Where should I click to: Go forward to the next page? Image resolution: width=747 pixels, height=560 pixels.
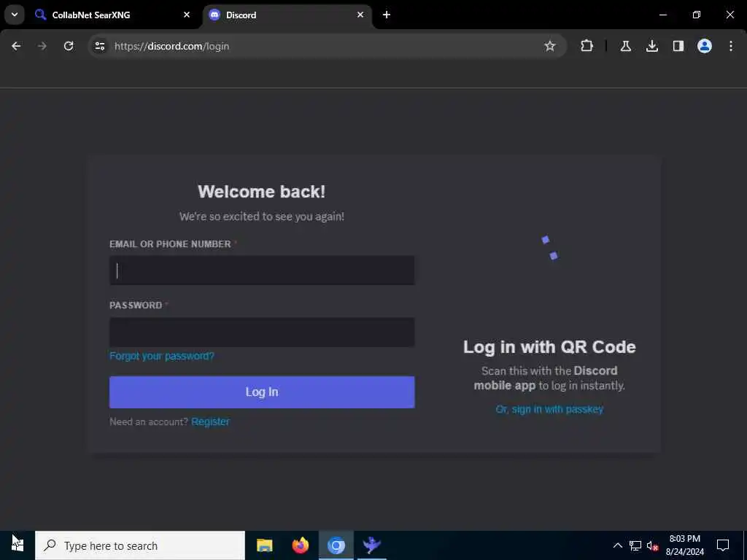pyautogui.click(x=42, y=46)
